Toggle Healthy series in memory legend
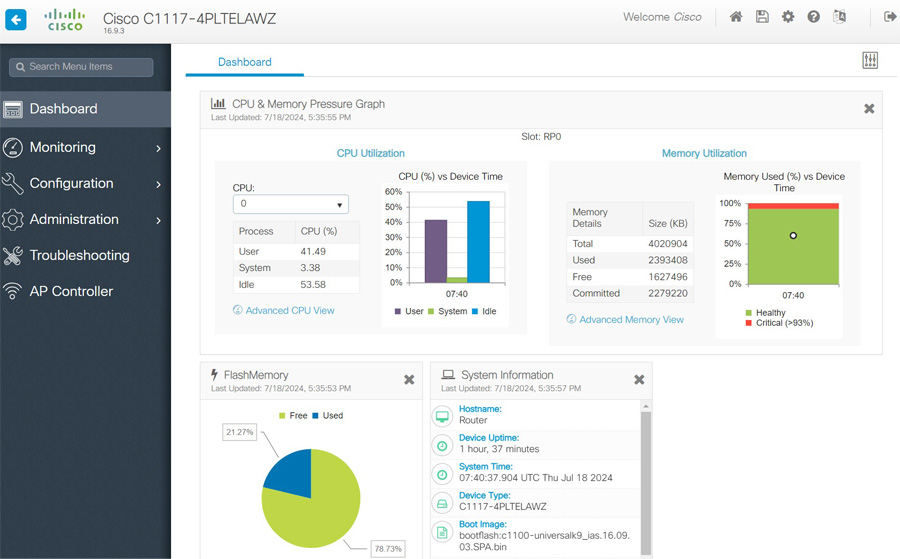 pos(765,313)
